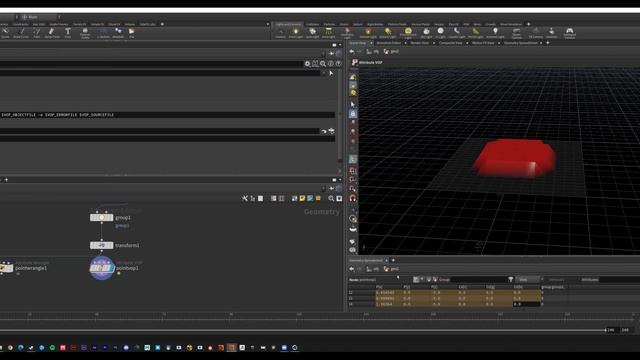Open the parameter pane gear settings
The width and height of the screenshot is (640, 360).
point(307,64)
